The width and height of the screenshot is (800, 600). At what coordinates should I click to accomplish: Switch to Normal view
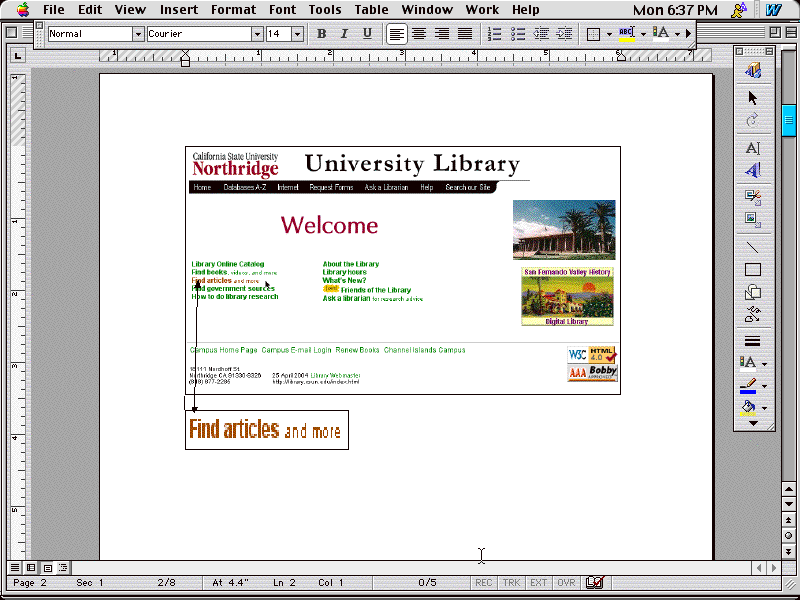(15, 567)
